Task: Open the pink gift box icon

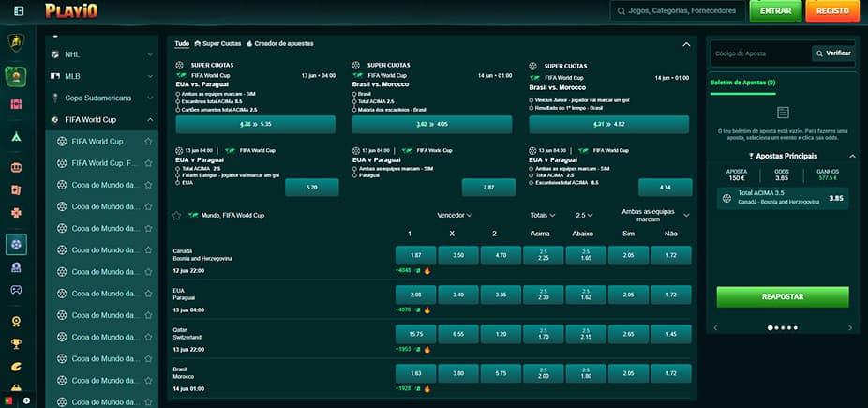Action: tap(16, 104)
